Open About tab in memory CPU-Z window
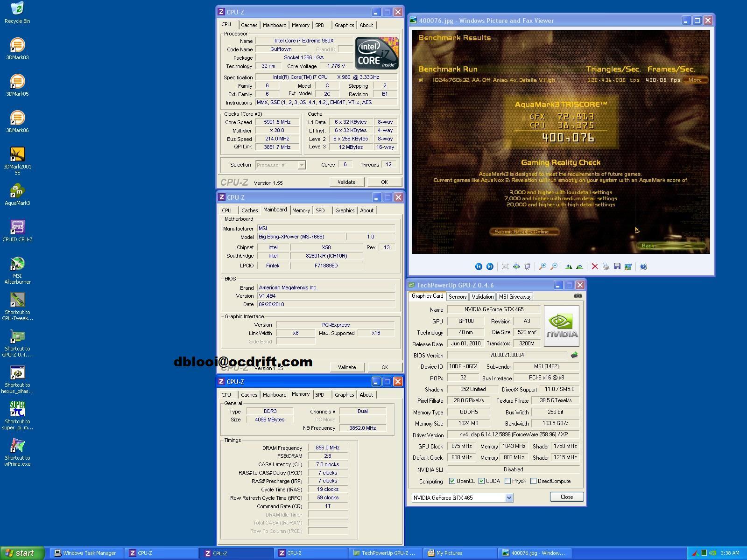 [x=366, y=395]
